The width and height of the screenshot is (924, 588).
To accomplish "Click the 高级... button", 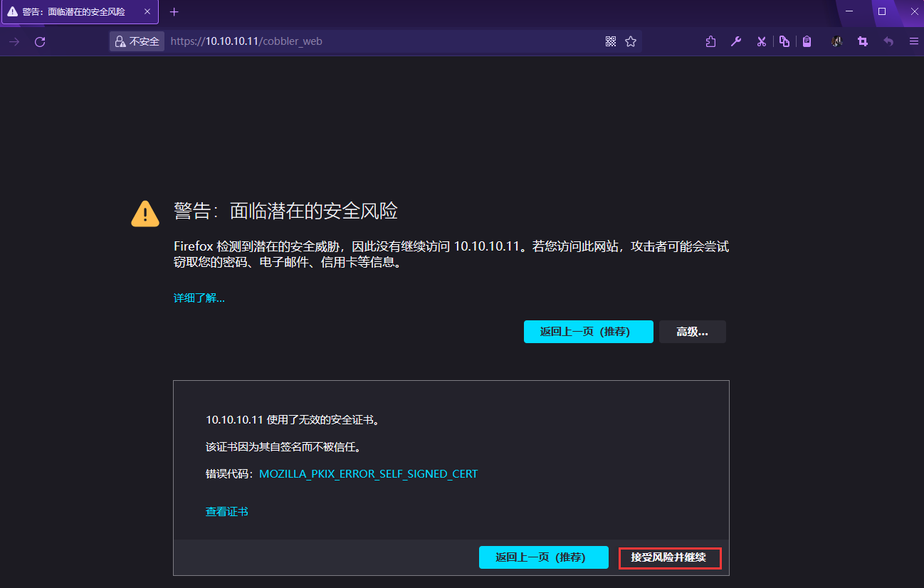I will point(693,332).
